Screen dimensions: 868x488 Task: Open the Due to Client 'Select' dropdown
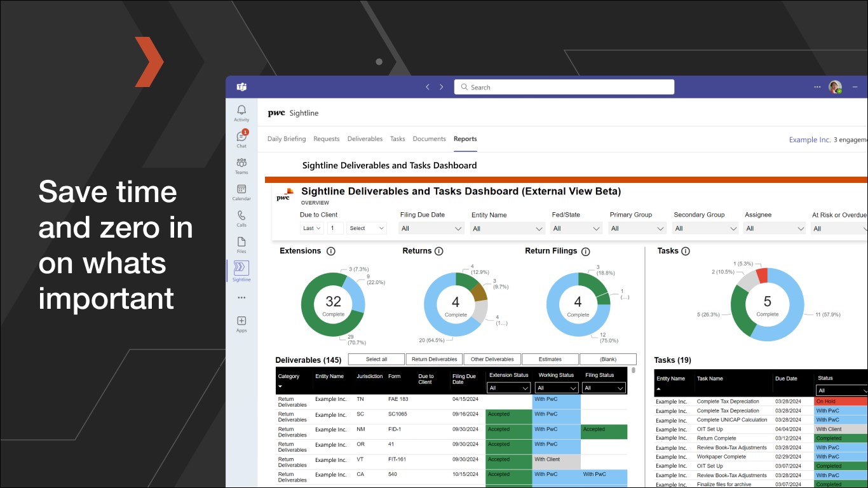pyautogui.click(x=367, y=228)
